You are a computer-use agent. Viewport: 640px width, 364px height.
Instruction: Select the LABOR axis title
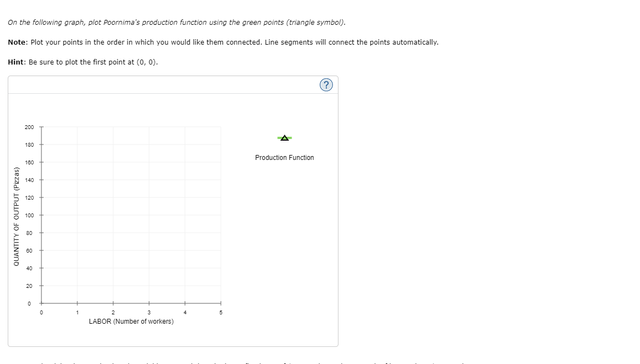133,322
